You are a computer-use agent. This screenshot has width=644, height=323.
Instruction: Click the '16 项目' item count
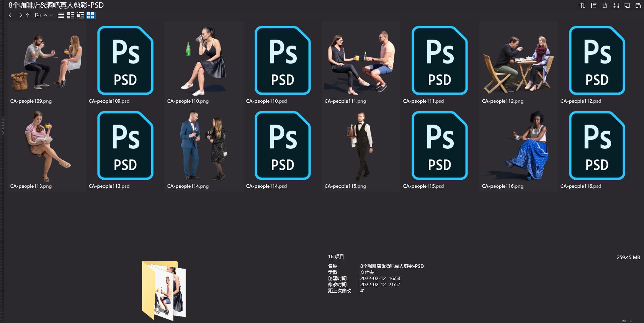(336, 257)
